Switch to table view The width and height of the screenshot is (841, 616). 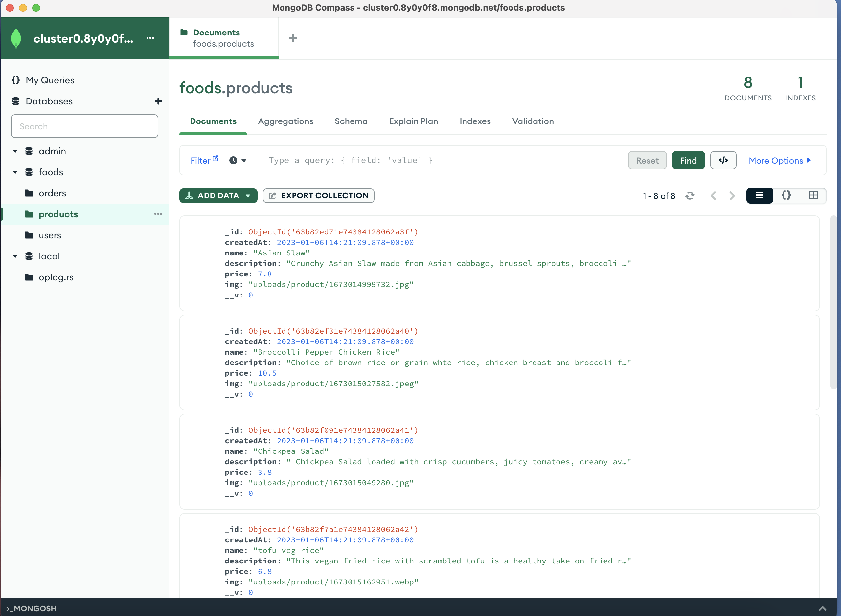pyautogui.click(x=813, y=196)
